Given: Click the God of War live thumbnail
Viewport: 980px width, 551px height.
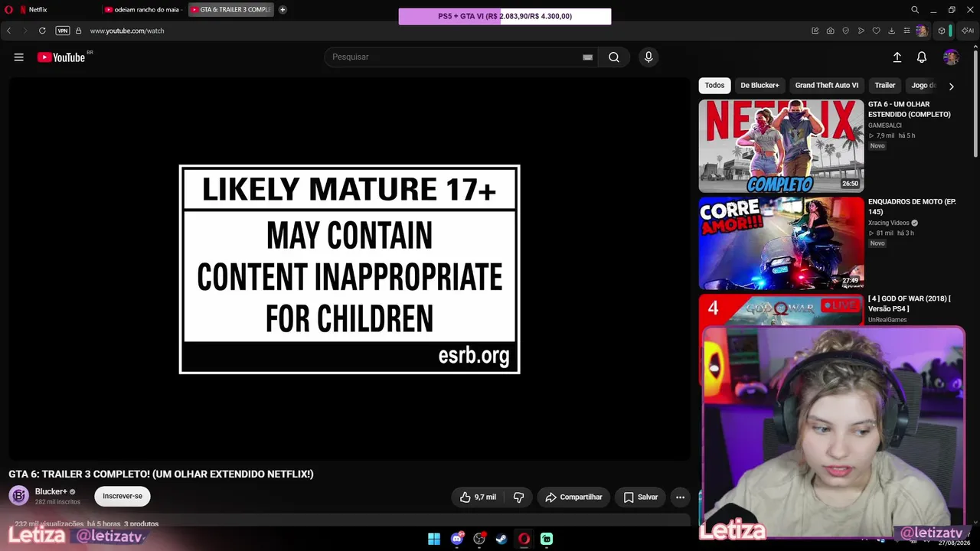Looking at the screenshot, I should click(x=781, y=311).
